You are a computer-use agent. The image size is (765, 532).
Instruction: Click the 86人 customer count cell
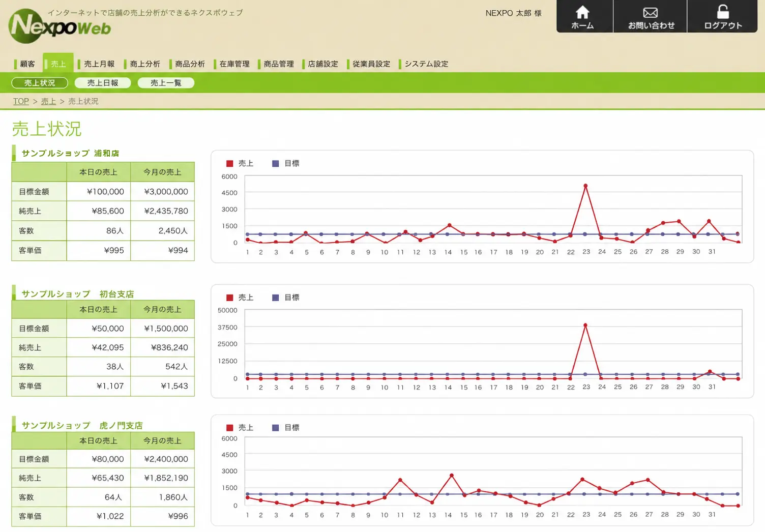click(99, 231)
